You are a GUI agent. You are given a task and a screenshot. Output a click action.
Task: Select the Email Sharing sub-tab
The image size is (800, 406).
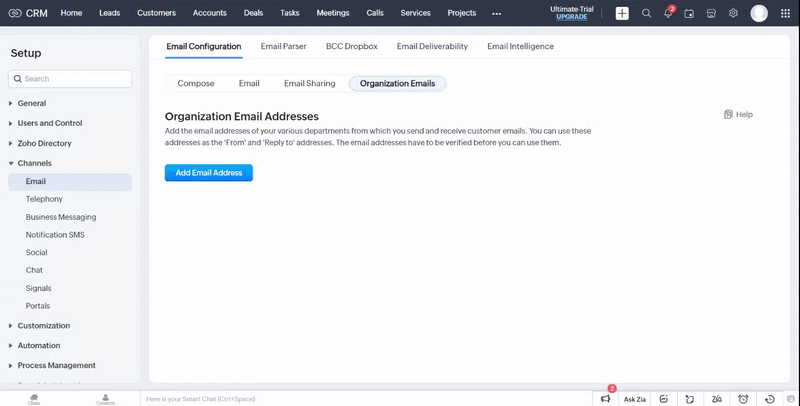[310, 83]
